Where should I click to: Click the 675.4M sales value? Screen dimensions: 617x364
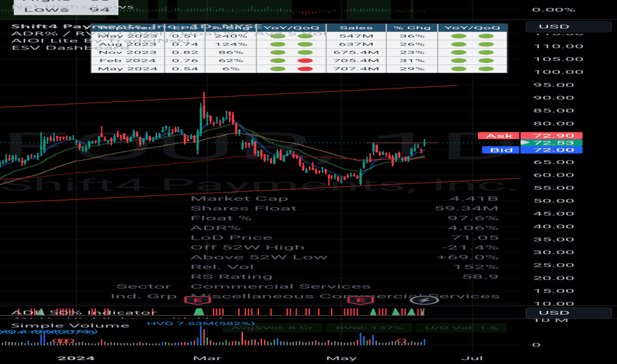(356, 52)
